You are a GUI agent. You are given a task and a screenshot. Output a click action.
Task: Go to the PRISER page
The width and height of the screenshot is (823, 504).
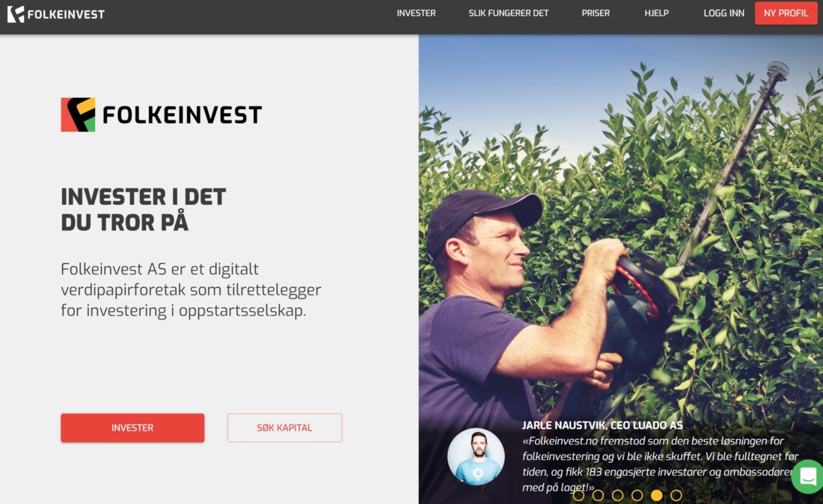click(x=596, y=13)
